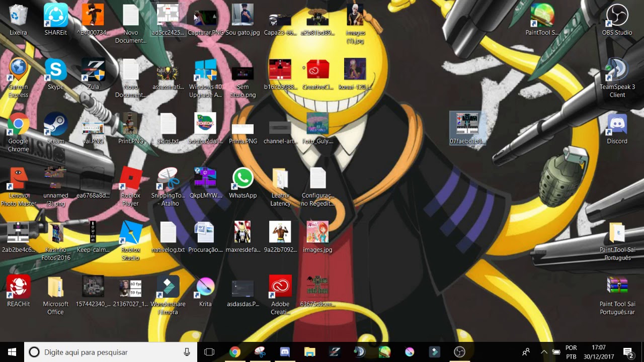Show hidden system tray icons

tap(543, 352)
